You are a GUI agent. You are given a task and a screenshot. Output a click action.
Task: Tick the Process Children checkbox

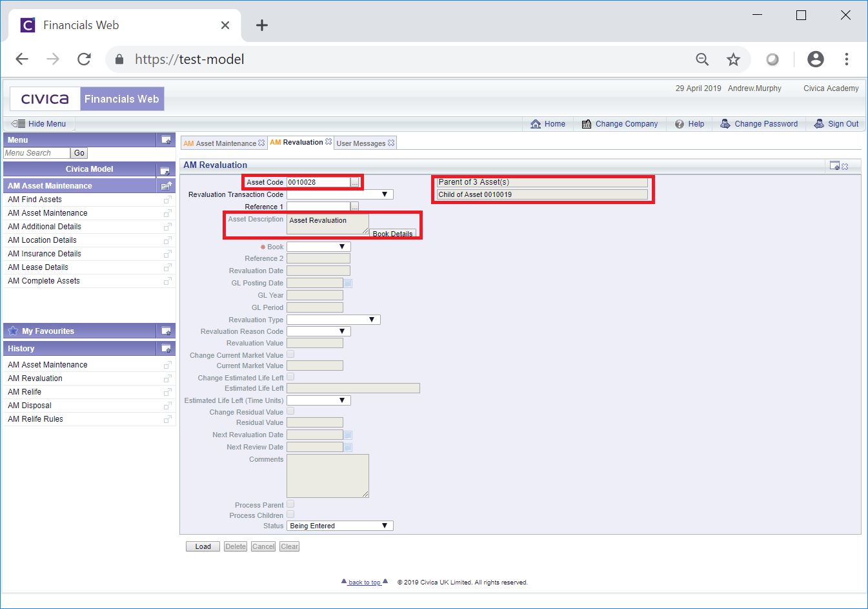tap(290, 514)
